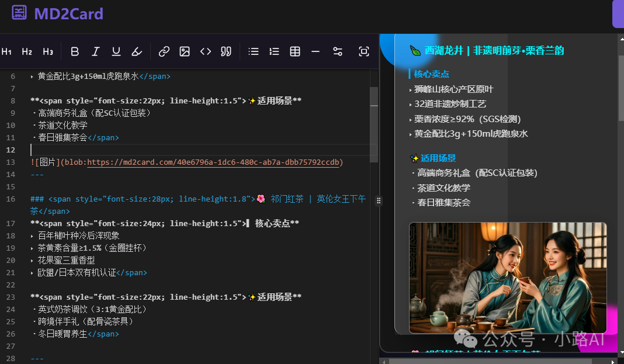Insert an image

(185, 51)
